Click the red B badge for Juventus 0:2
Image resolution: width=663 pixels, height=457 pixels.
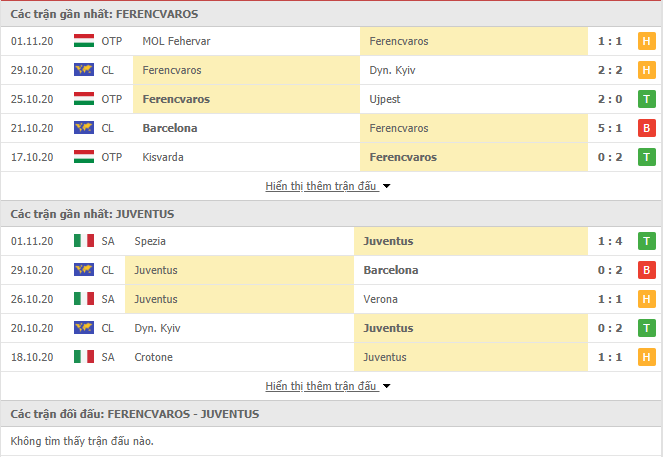tap(647, 270)
